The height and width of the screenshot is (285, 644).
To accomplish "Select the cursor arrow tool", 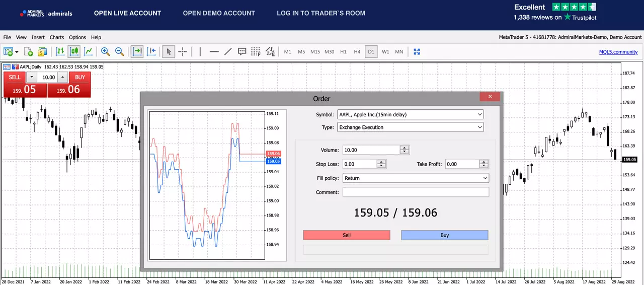I will point(169,51).
